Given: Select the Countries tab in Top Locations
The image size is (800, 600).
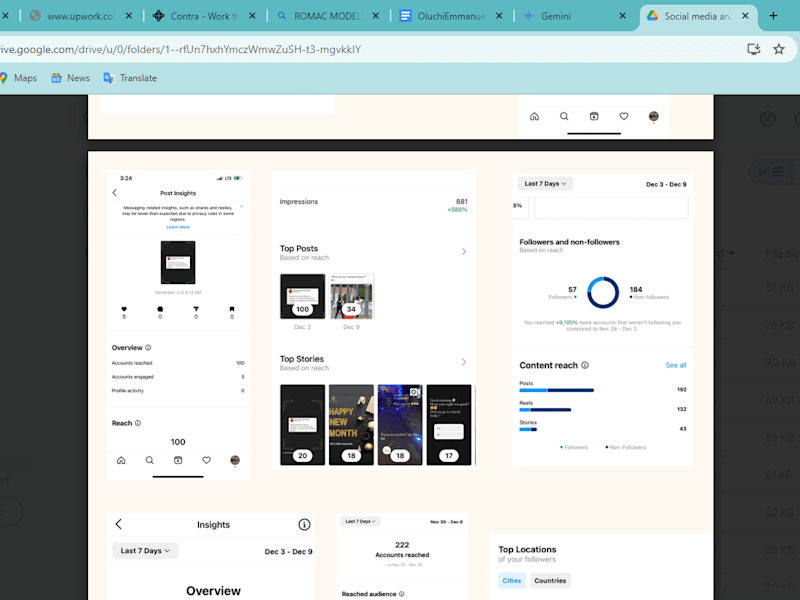Looking at the screenshot, I should tap(550, 581).
